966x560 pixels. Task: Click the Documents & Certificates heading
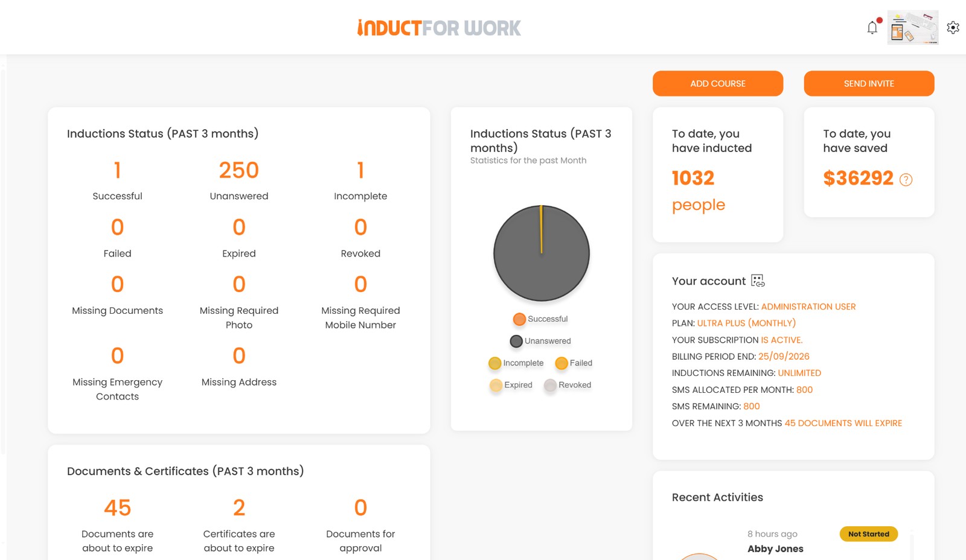tap(185, 471)
